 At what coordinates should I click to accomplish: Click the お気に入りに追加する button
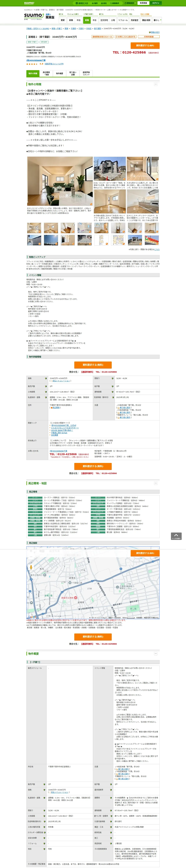(x=125, y=37)
